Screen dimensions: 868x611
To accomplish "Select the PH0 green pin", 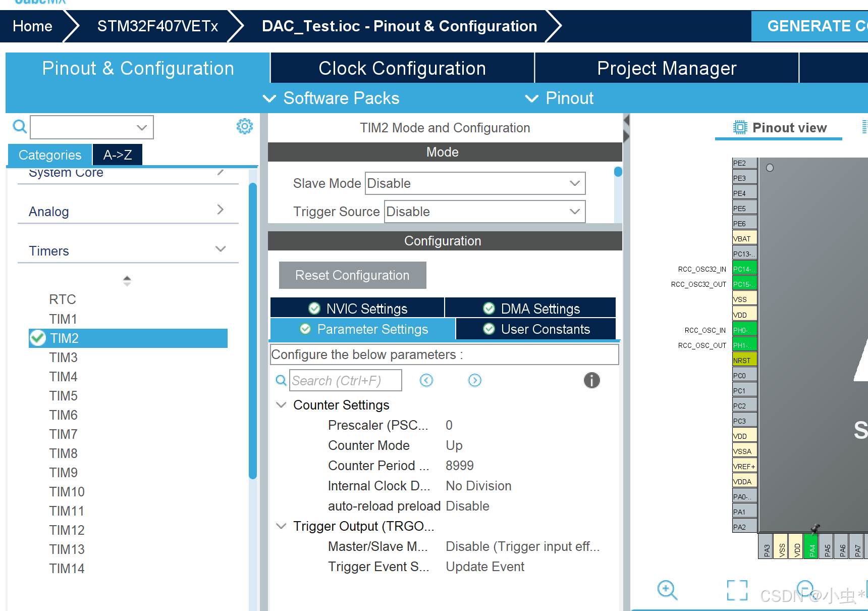I will (744, 330).
